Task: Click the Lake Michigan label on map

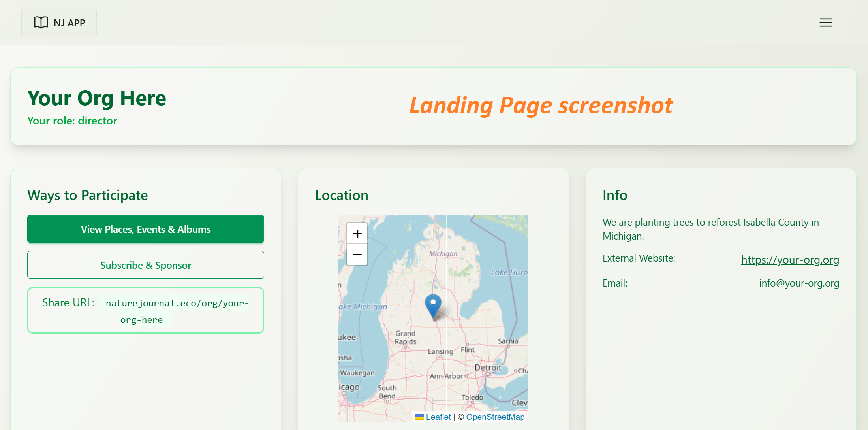Action: [x=363, y=307]
